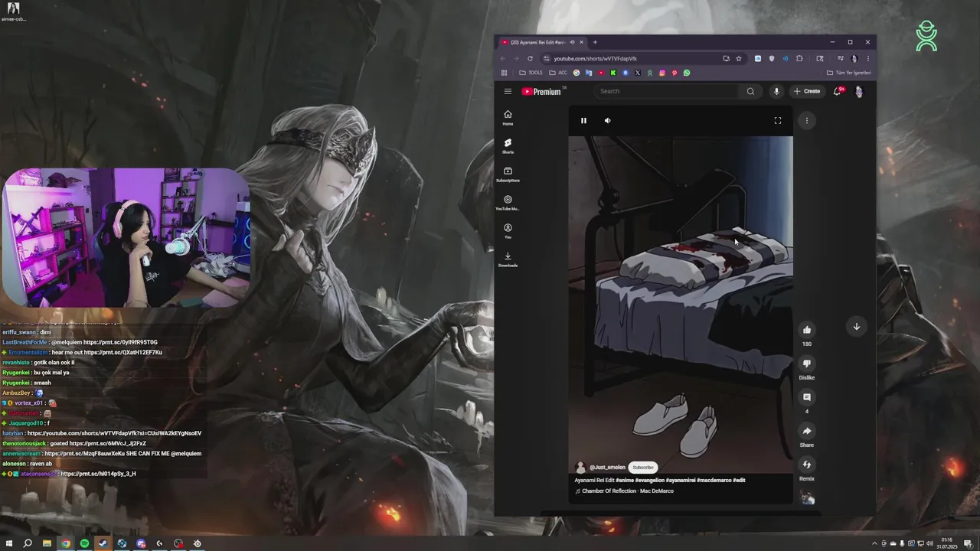The image size is (980, 551).
Task: Share the Short via the arrow icon
Action: click(806, 431)
